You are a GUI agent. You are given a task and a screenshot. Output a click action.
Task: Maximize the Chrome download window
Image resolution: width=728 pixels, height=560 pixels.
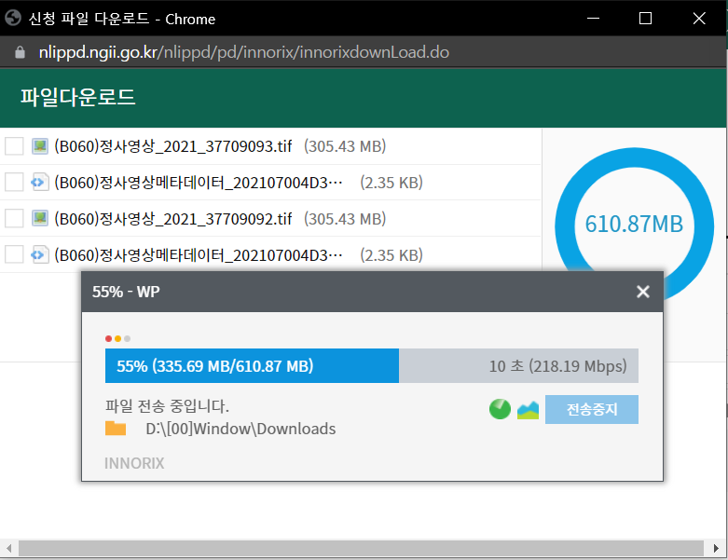click(645, 18)
